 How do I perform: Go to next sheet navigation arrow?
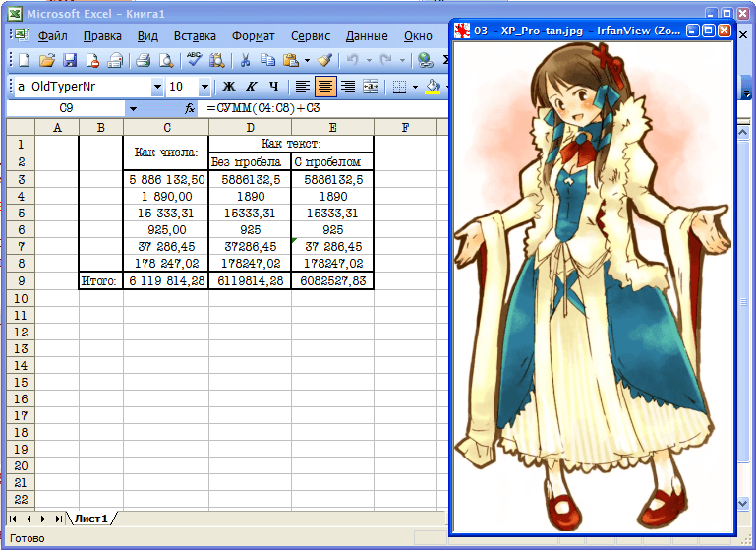click(43, 519)
